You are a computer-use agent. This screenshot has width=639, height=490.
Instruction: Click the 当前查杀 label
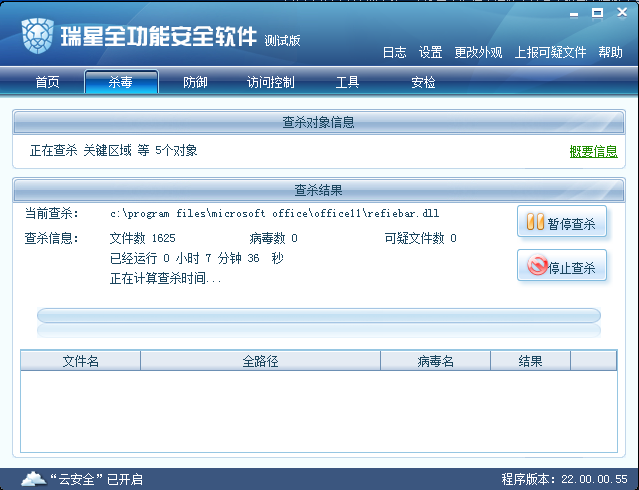coord(52,213)
